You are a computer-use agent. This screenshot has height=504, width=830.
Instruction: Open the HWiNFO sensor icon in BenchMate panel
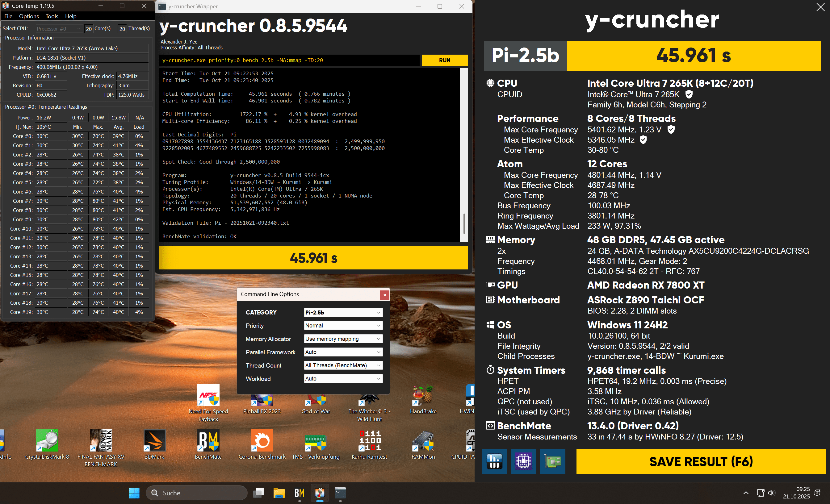(494, 461)
